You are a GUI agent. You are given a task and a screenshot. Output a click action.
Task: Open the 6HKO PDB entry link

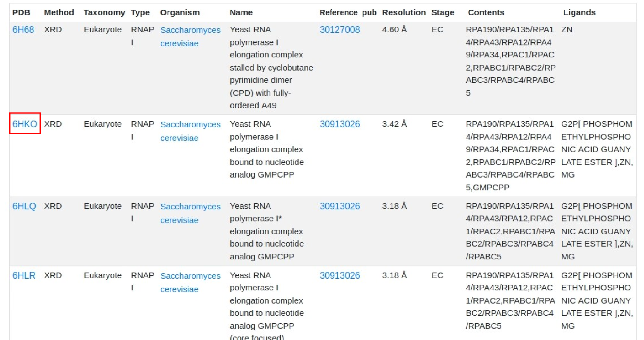pyautogui.click(x=25, y=124)
